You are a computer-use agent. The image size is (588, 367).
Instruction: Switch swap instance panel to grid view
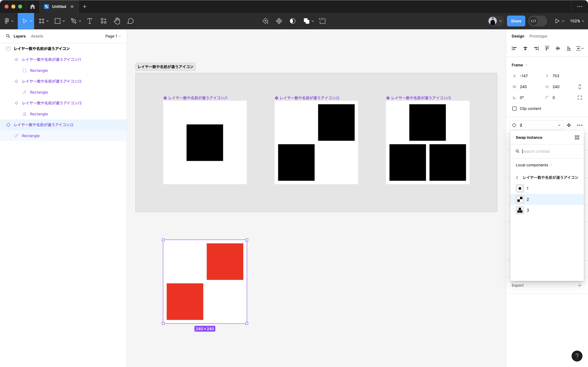pos(577,137)
